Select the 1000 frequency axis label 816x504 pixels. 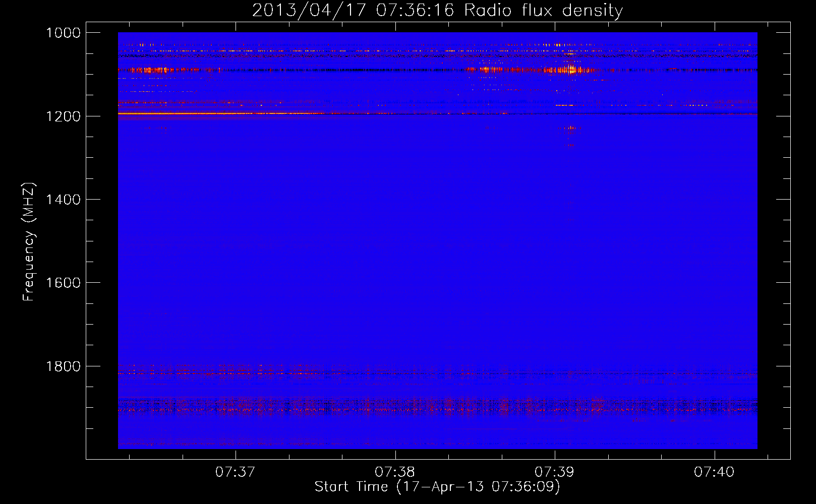[63, 33]
